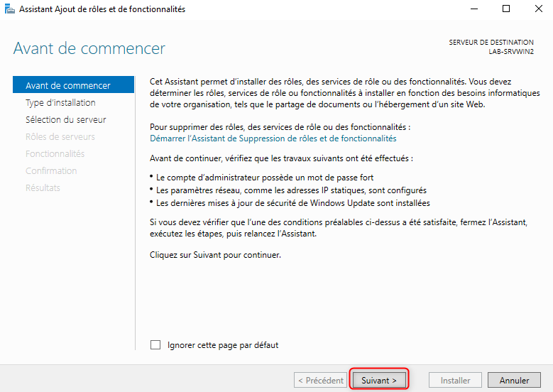Minimize the wizard window
The height and width of the screenshot is (392, 553).
(x=474, y=9)
